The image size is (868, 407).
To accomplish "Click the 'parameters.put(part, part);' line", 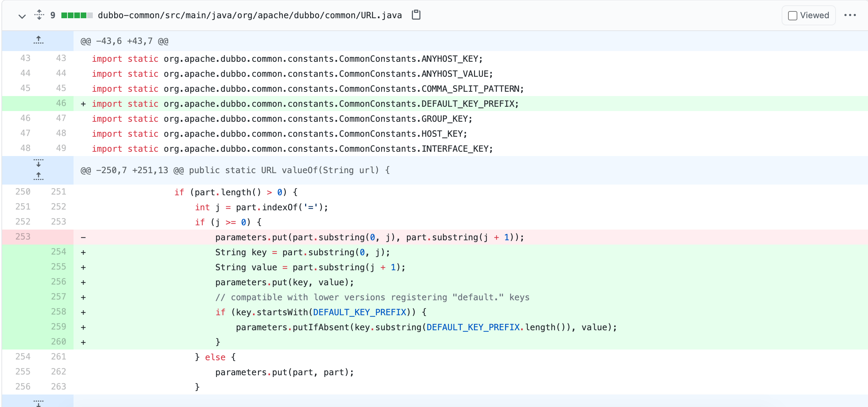I will click(x=284, y=372).
